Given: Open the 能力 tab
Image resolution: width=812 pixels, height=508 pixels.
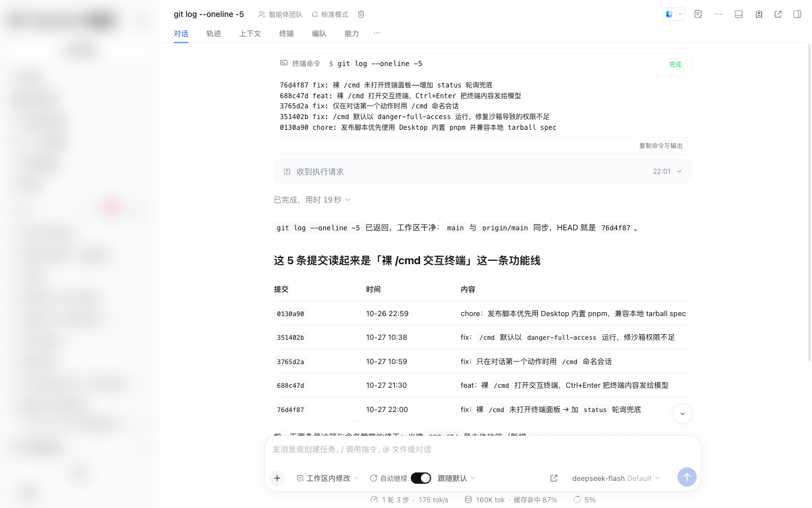Looking at the screenshot, I should click(352, 34).
